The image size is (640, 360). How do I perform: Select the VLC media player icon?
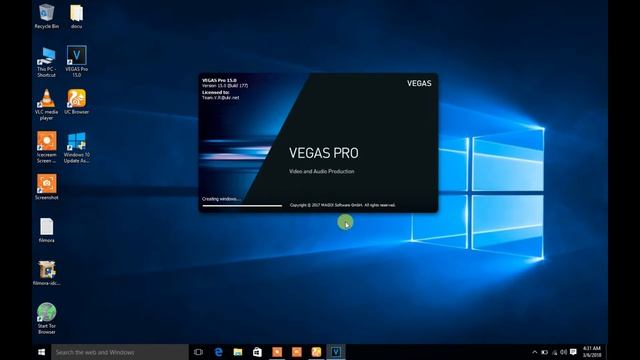(x=47, y=104)
